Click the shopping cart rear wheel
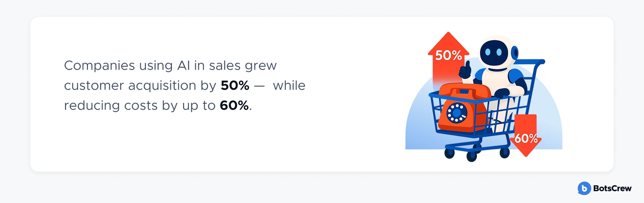 (x=505, y=152)
